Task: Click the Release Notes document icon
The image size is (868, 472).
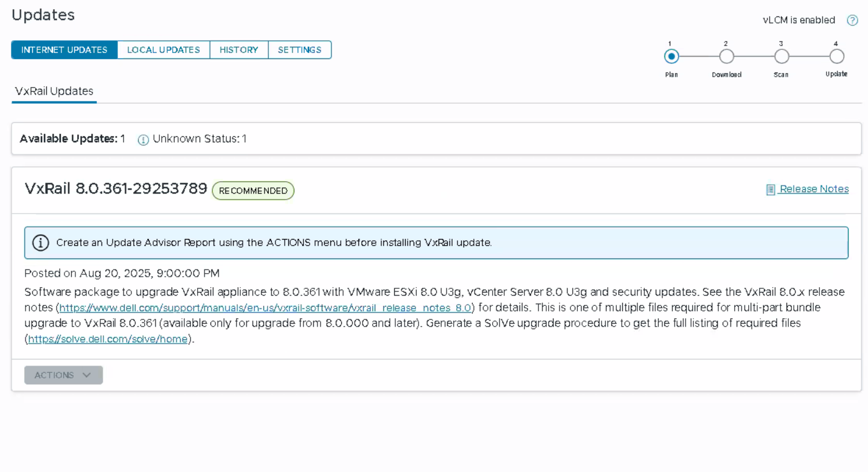Action: [x=771, y=190]
